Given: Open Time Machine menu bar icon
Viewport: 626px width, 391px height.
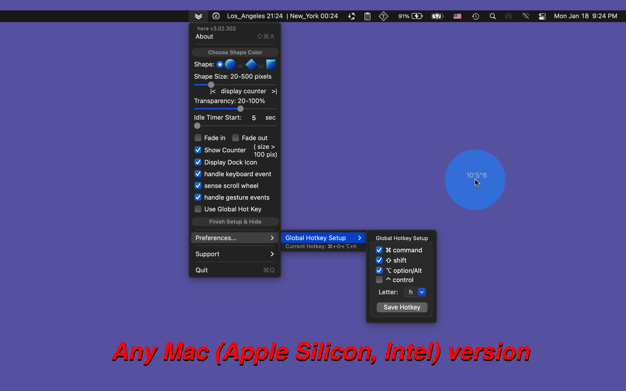Looking at the screenshot, I should coord(475,16).
